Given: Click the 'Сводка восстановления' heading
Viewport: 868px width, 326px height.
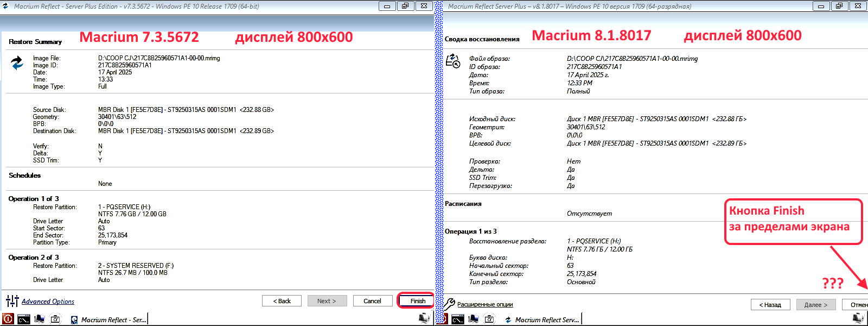Looking at the screenshot, I should point(482,39).
